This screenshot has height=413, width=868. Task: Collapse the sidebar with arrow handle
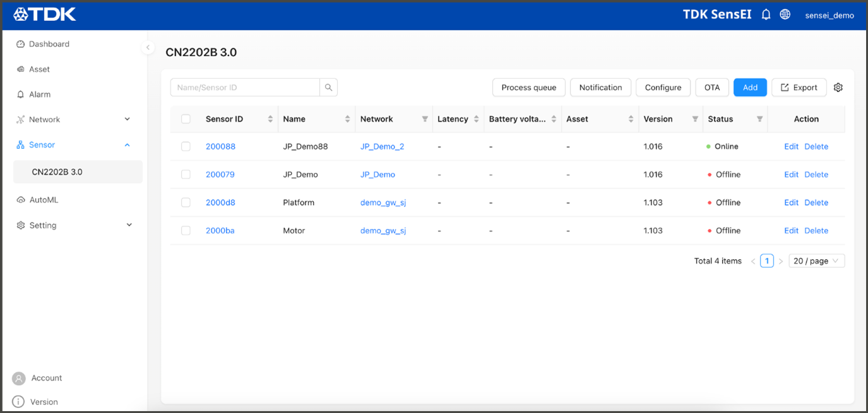(x=148, y=47)
